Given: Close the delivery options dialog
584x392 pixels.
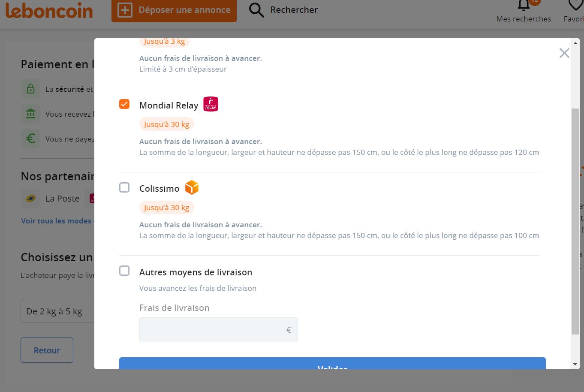Looking at the screenshot, I should [x=564, y=53].
